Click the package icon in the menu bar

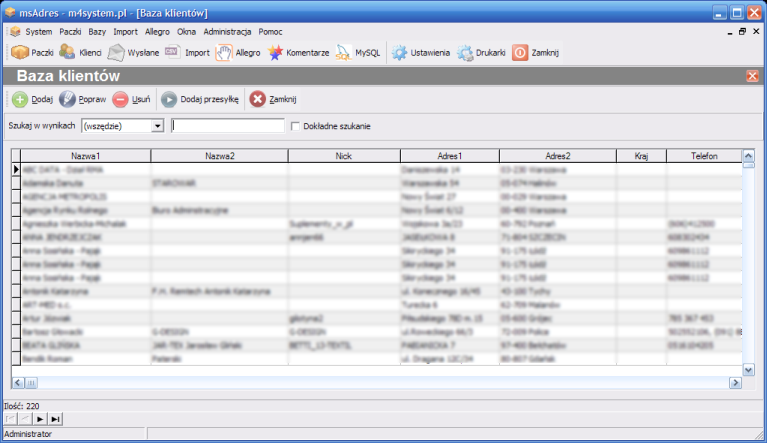[x=15, y=31]
